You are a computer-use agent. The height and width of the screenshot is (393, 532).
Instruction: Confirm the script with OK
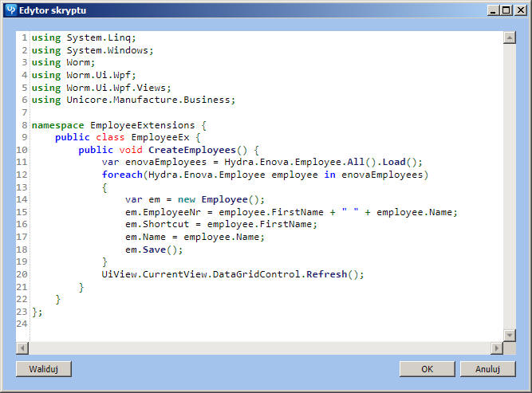pyautogui.click(x=427, y=369)
